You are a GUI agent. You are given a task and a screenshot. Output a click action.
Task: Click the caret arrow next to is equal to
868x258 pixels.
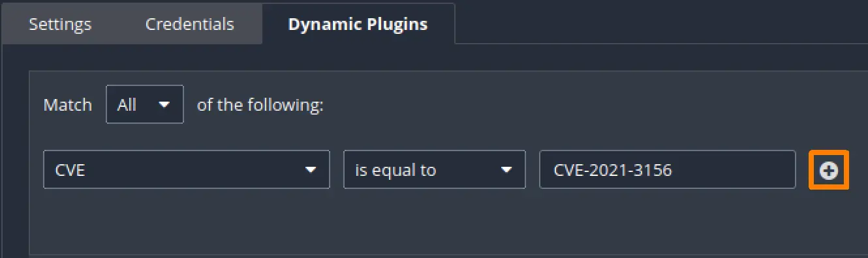506,170
